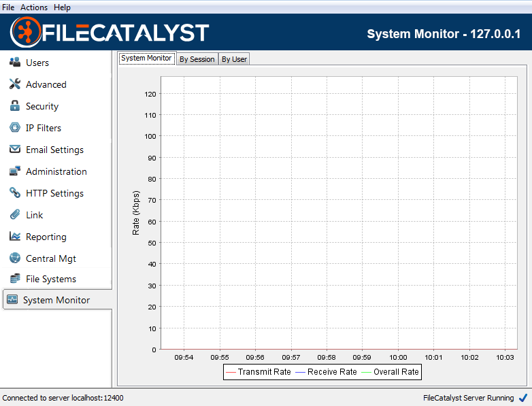Go to the Administration label
This screenshot has height=406, width=532.
[56, 171]
